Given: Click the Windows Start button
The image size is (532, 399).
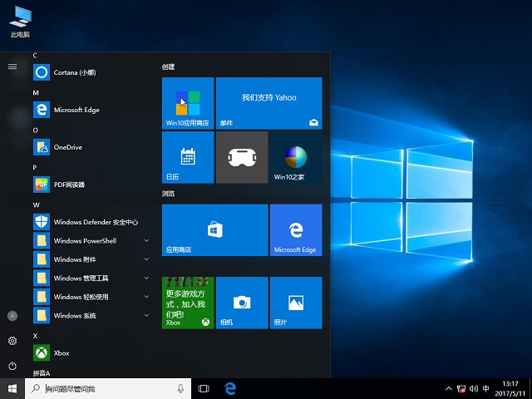Looking at the screenshot, I should [x=12, y=388].
